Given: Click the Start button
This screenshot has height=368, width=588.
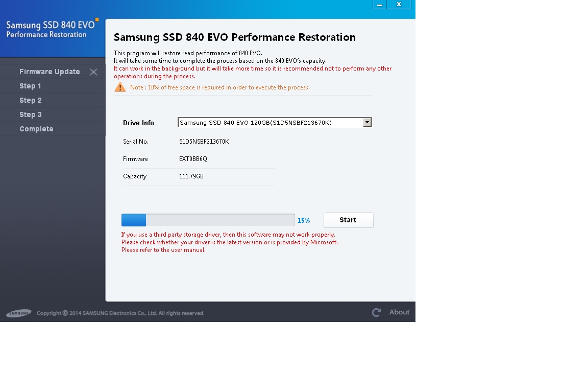Looking at the screenshot, I should (x=349, y=220).
